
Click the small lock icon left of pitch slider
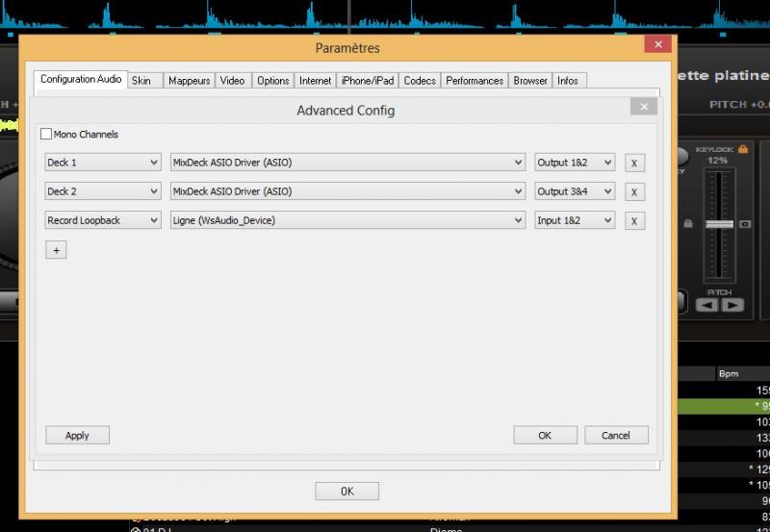pyautogui.click(x=688, y=224)
